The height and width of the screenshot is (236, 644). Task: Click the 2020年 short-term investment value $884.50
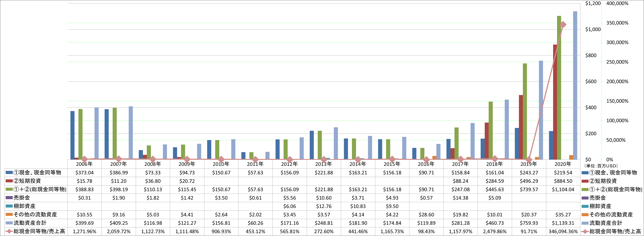563,181
